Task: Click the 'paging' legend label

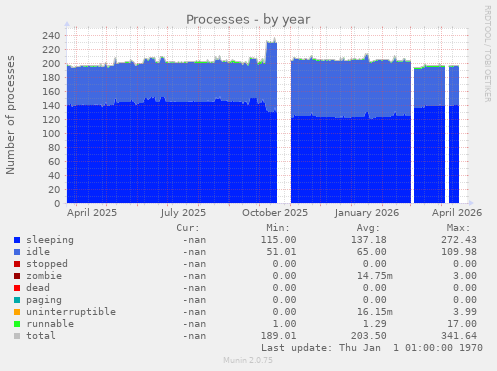Action: coord(44,300)
